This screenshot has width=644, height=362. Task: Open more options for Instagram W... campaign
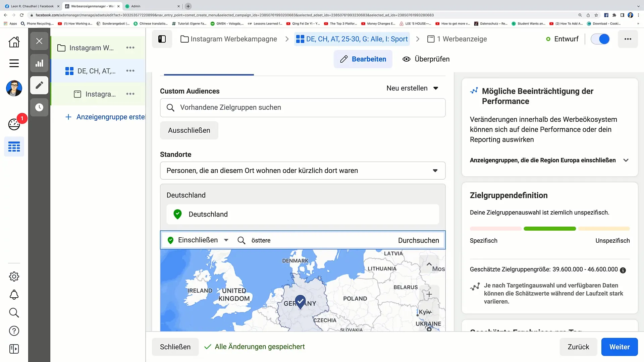[x=130, y=48]
